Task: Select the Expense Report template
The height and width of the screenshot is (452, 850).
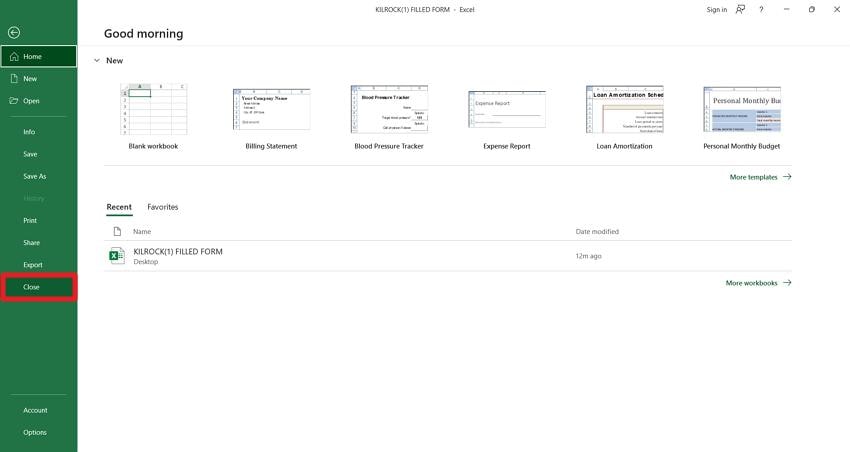Action: coord(507,109)
